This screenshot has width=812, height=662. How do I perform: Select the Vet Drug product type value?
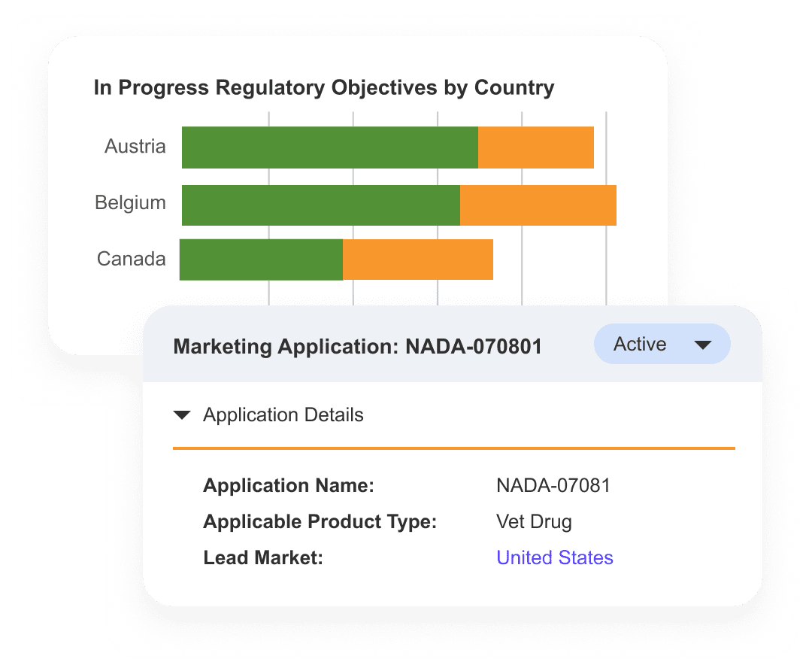click(534, 521)
